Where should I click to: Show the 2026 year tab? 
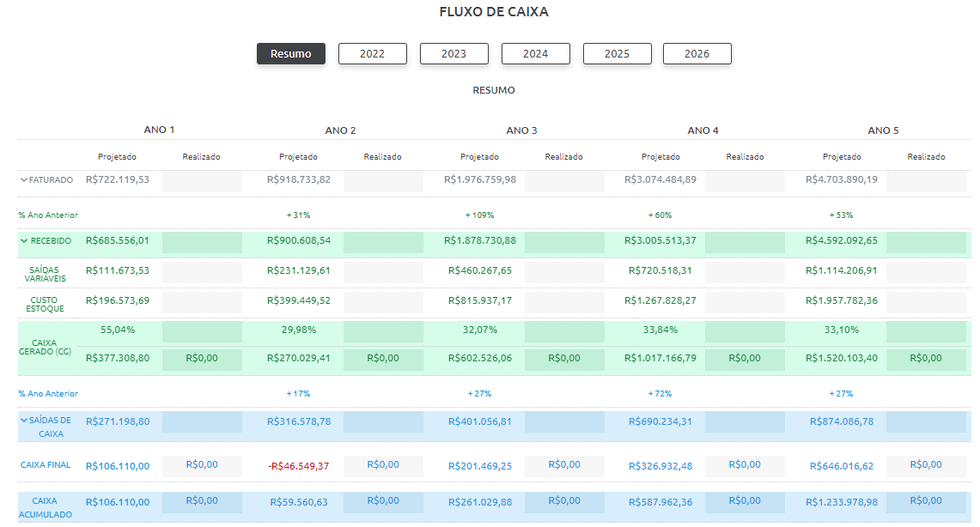click(x=697, y=53)
